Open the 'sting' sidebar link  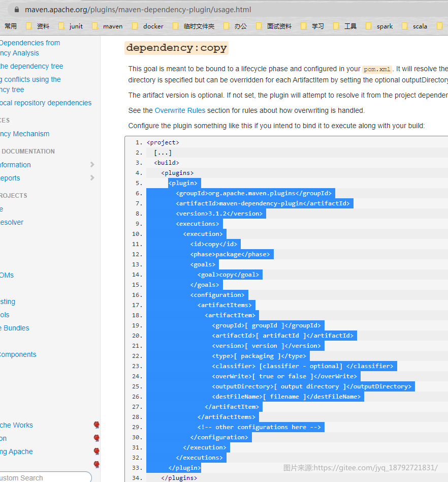[8, 302]
